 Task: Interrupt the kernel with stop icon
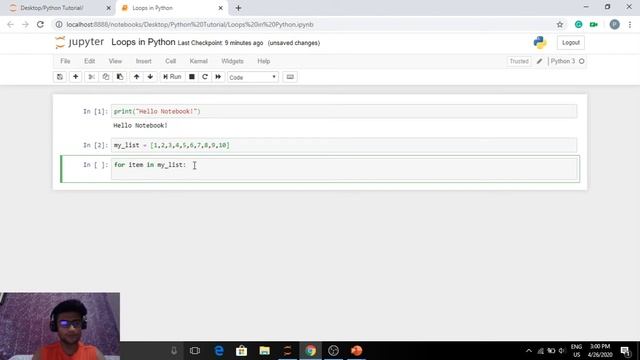pyautogui.click(x=191, y=77)
